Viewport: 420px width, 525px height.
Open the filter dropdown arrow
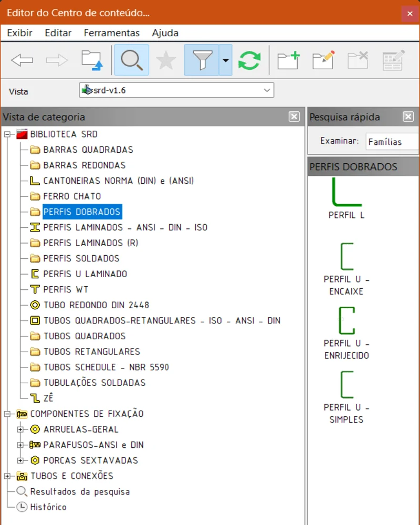pyautogui.click(x=225, y=60)
